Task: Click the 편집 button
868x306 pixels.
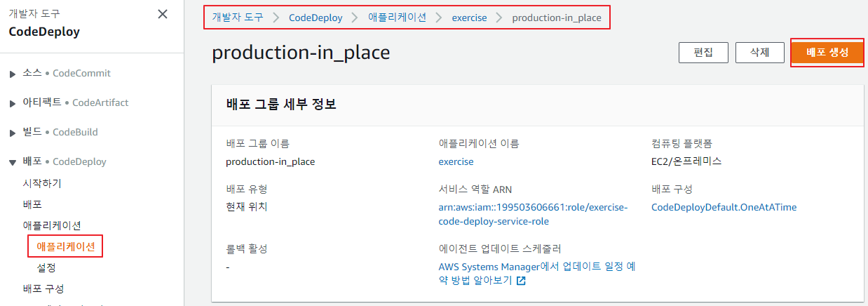Action: pos(703,53)
